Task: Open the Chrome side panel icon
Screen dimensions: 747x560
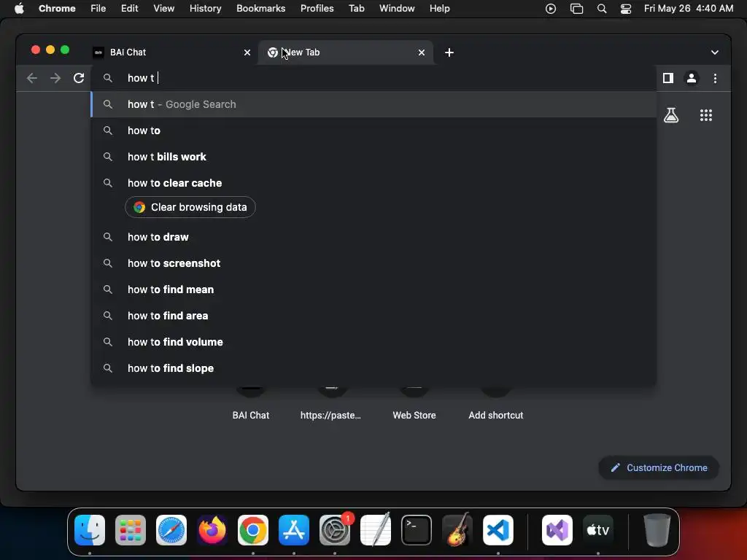Action: tap(668, 78)
